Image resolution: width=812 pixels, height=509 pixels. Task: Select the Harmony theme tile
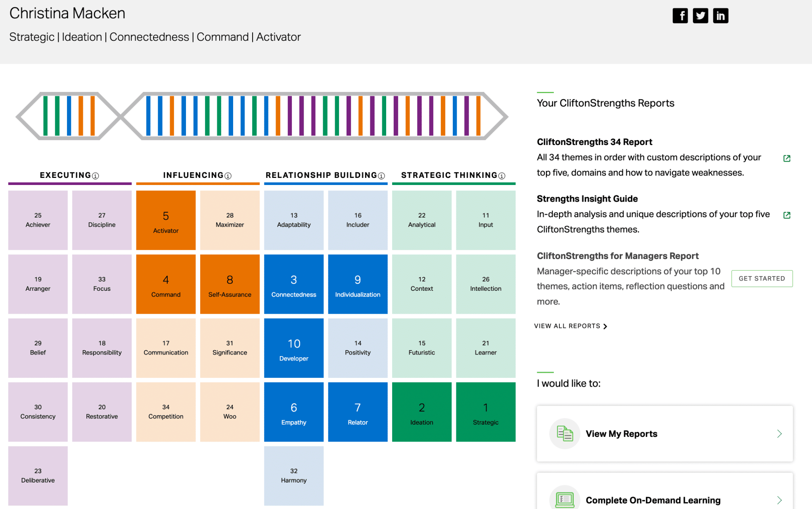(x=294, y=476)
